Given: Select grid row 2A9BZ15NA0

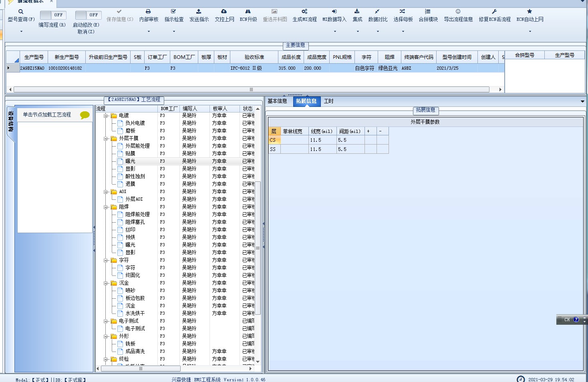Looking at the screenshot, I should [x=255, y=68].
